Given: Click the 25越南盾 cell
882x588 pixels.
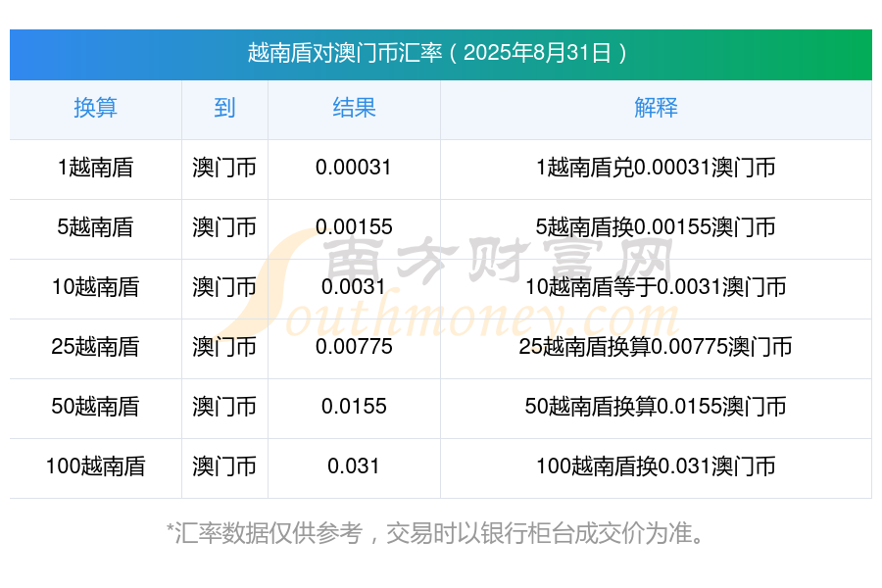Looking at the screenshot, I should tap(96, 347).
